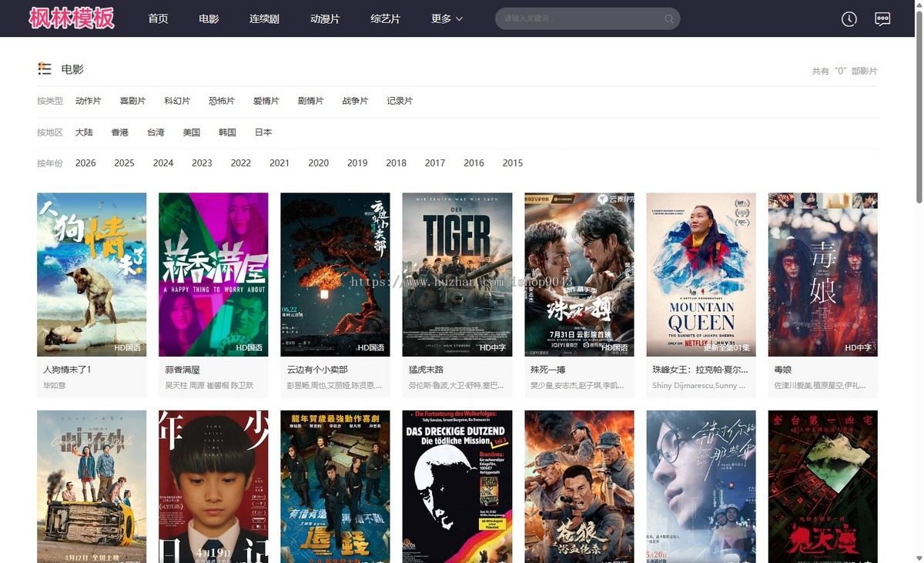Filter by year 2019
The height and width of the screenshot is (563, 924).
coord(357,163)
